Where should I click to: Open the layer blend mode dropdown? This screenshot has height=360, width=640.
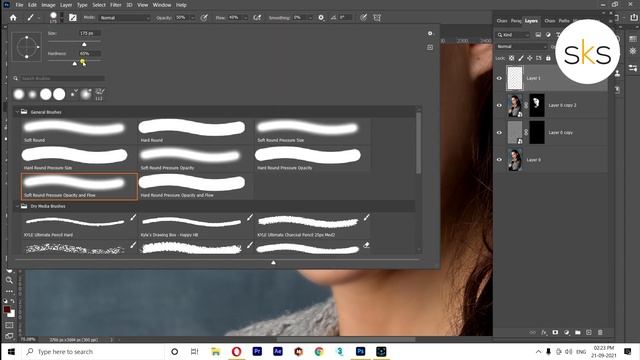point(522,47)
